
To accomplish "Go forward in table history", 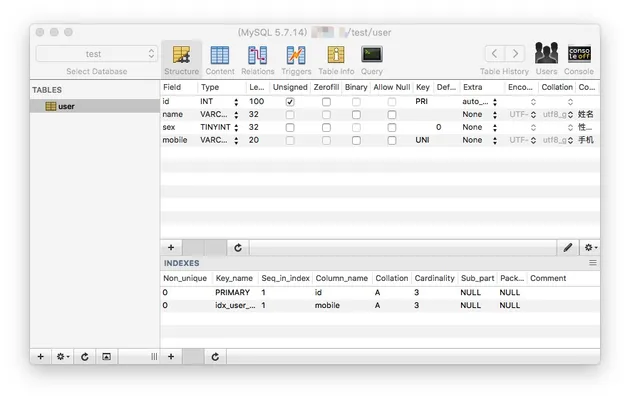I will (x=515, y=53).
